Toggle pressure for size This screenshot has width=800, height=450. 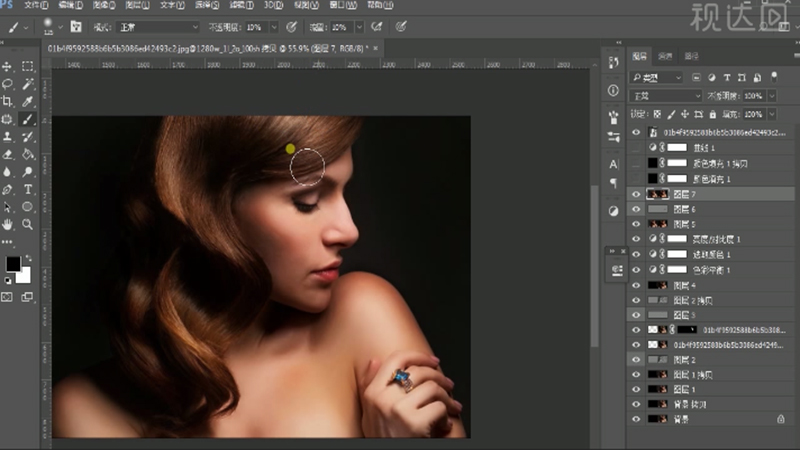pyautogui.click(x=401, y=27)
